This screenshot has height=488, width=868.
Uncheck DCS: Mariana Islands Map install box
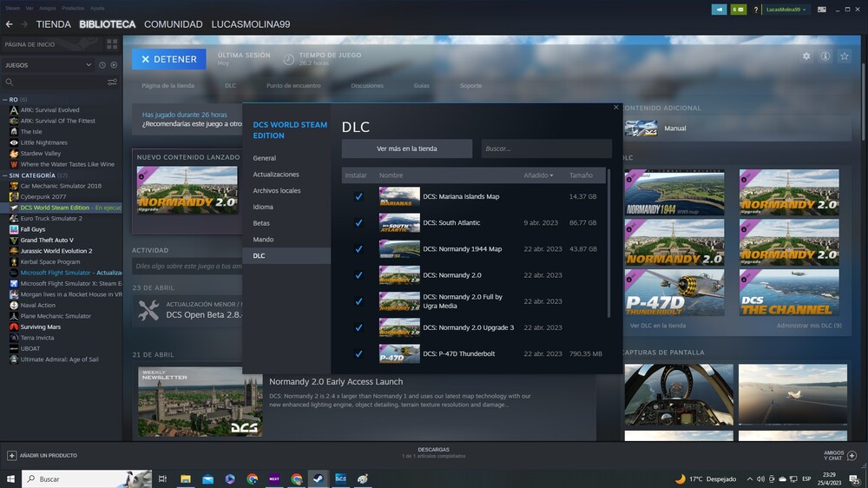point(358,196)
